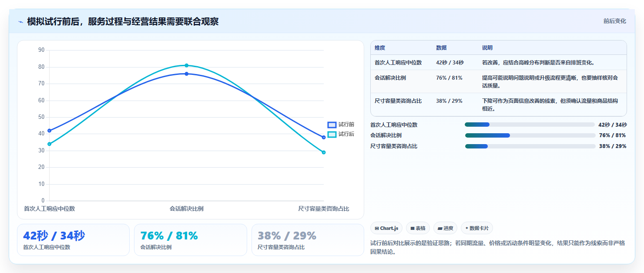Click the 数据卡片 tag chip
This screenshot has height=273, width=644.
477,228
